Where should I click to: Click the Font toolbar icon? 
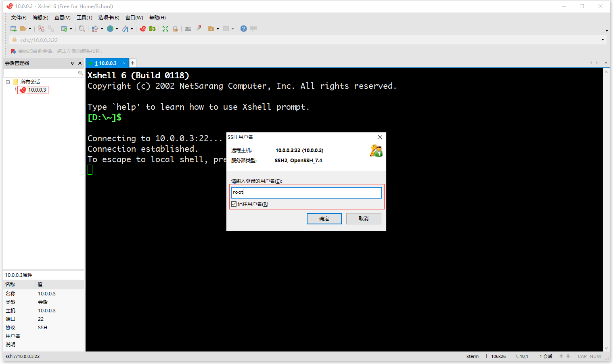(x=126, y=29)
